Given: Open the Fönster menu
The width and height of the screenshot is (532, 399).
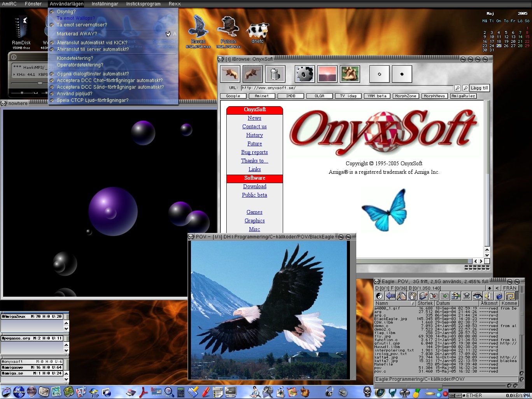Looking at the screenshot, I should tap(33, 3).
